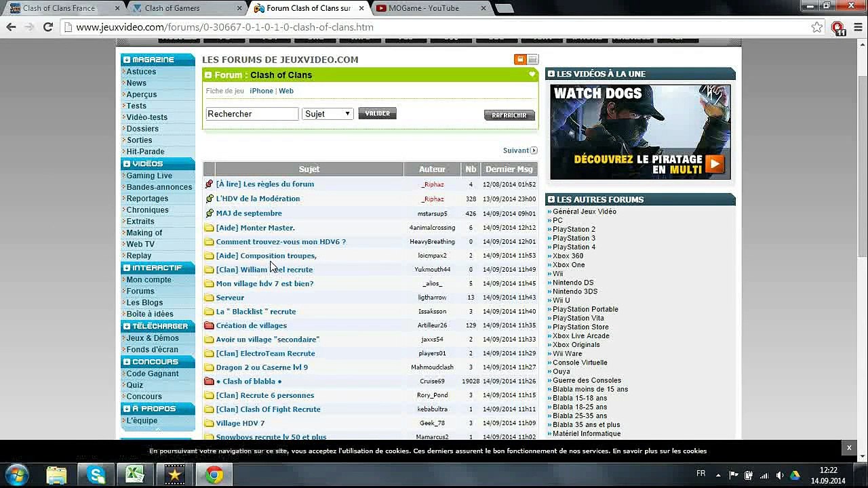Screen dimensions: 868x488
Task: Click the Suivant next-page arrow icon
Action: [x=534, y=150]
